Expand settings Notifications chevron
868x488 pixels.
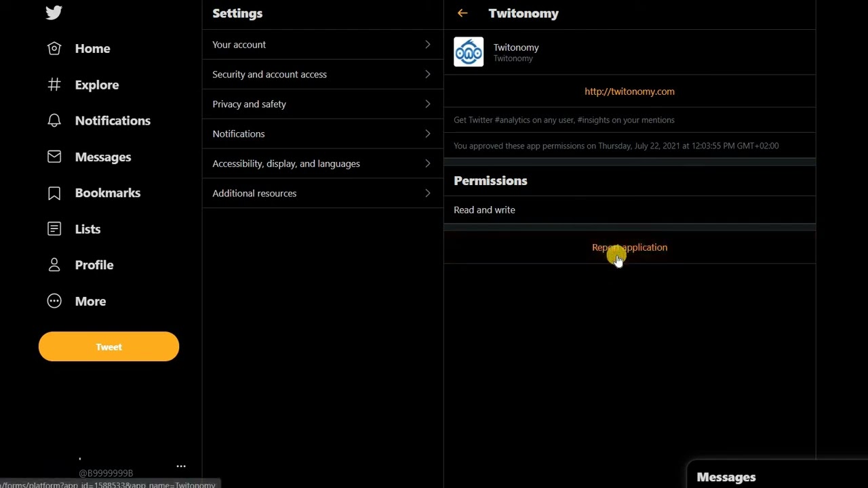[x=427, y=134]
